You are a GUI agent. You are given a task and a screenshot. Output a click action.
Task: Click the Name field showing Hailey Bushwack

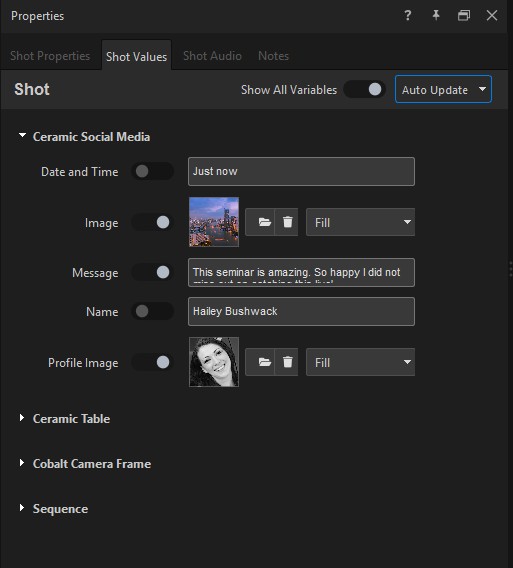coord(301,312)
